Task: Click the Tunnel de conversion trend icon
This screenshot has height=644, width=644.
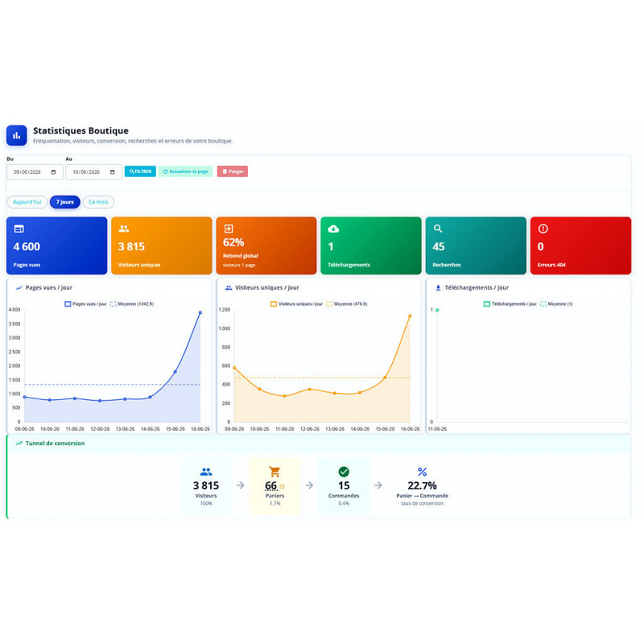Action: pos(19,444)
